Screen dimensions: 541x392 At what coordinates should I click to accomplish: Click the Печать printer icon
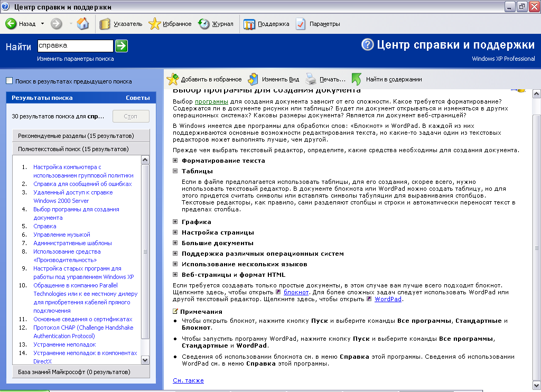(x=311, y=79)
